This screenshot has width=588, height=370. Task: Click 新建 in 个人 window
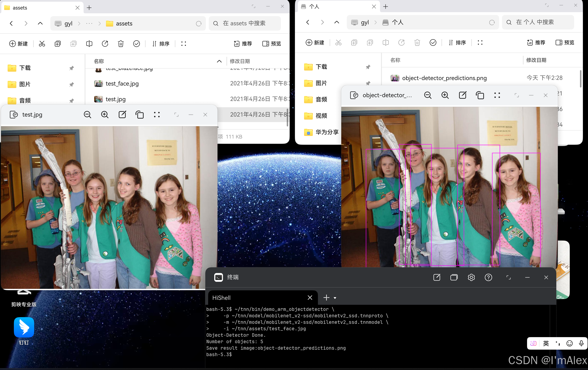(315, 43)
